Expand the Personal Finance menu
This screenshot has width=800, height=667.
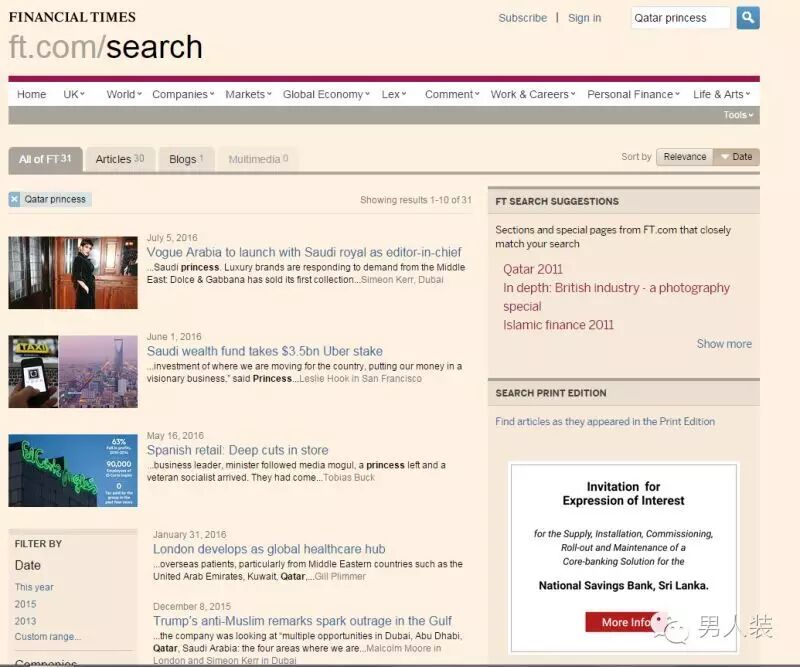pos(633,94)
